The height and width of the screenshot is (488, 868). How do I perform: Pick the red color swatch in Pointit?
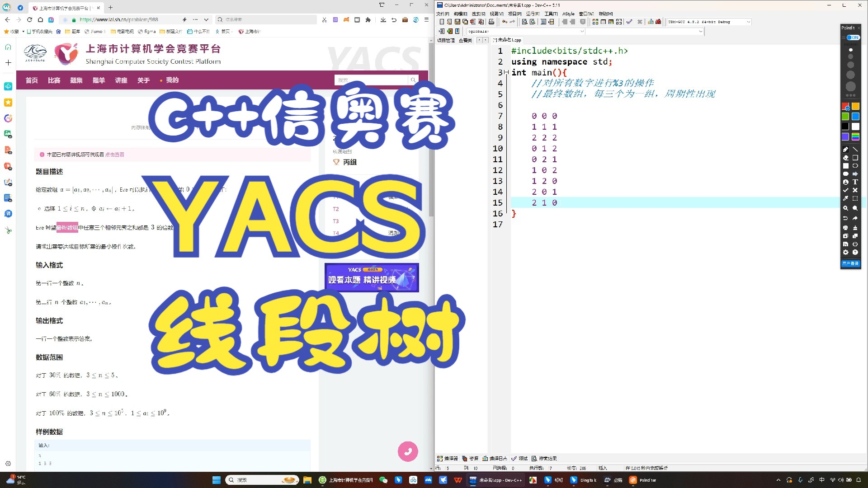click(x=845, y=107)
